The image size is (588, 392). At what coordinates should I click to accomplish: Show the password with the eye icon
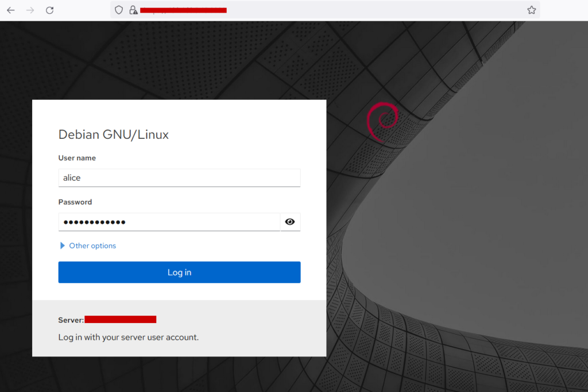coord(290,222)
